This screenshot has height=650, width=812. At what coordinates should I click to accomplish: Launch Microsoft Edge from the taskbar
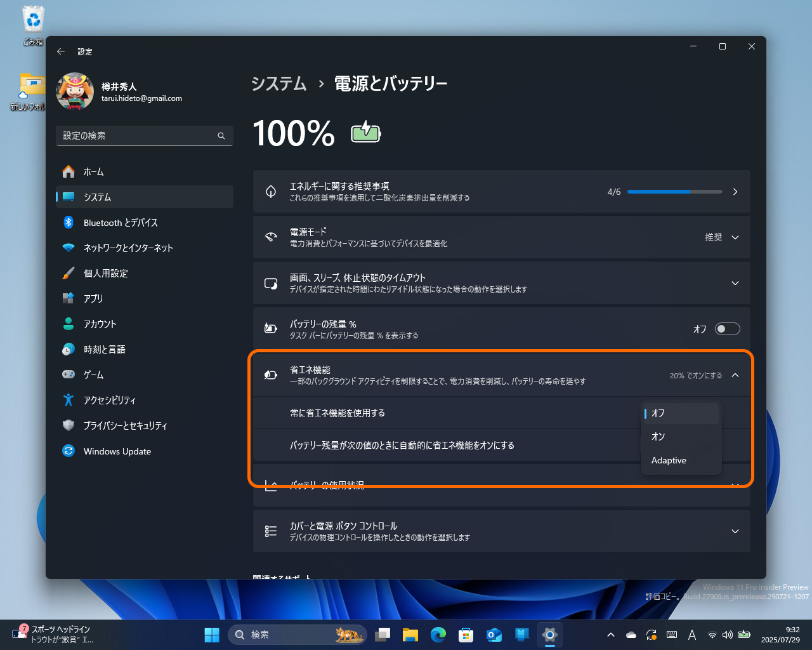(x=438, y=634)
